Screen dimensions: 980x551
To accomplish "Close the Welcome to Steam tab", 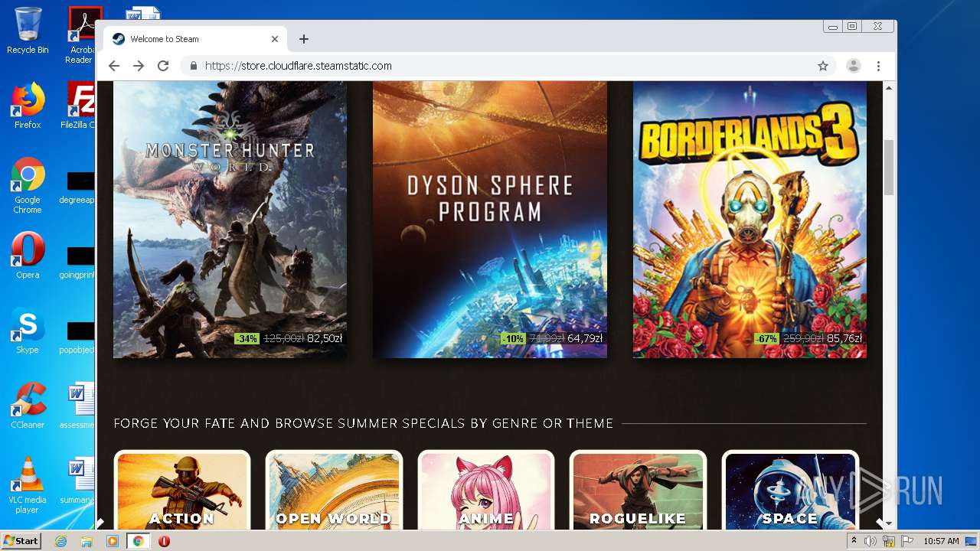I will (x=275, y=39).
